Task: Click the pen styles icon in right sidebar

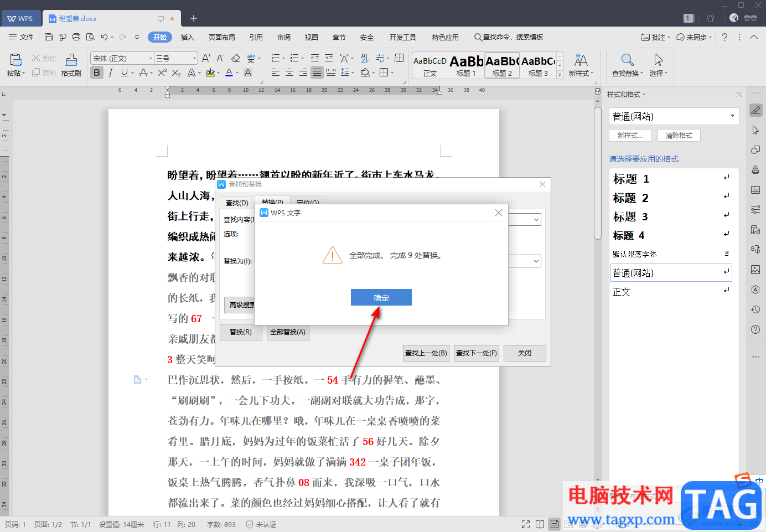Action: point(755,110)
